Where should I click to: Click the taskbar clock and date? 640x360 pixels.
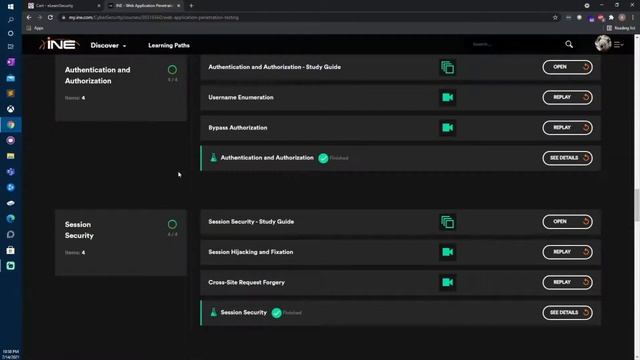[11, 354]
